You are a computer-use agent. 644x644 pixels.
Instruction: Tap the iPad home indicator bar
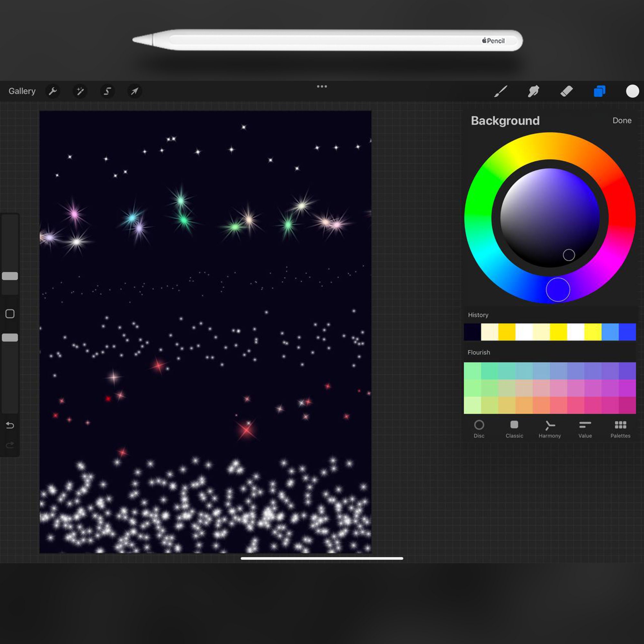(322, 558)
